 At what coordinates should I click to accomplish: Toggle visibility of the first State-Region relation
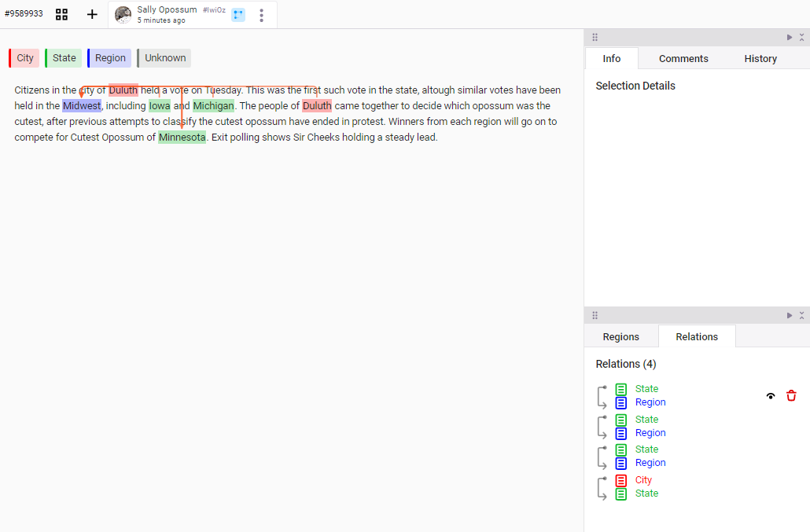click(771, 395)
